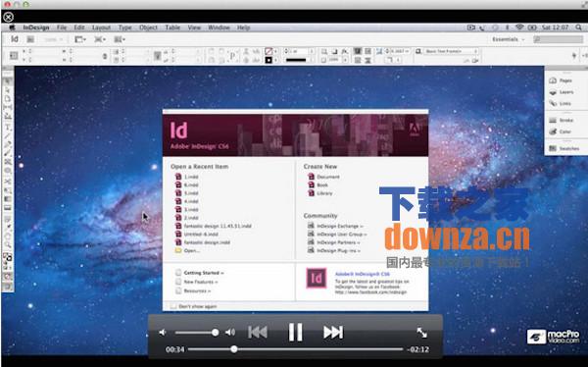588x367 pixels.
Task: Select the Selection tool in the Tools panel
Action: (x=8, y=80)
